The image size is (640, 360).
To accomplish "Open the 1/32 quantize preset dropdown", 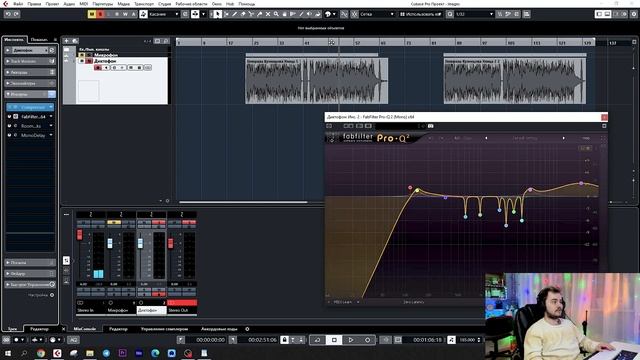I will coord(474,14).
